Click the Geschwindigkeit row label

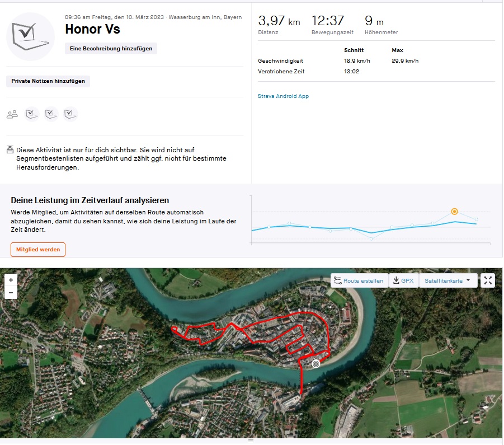coord(281,61)
